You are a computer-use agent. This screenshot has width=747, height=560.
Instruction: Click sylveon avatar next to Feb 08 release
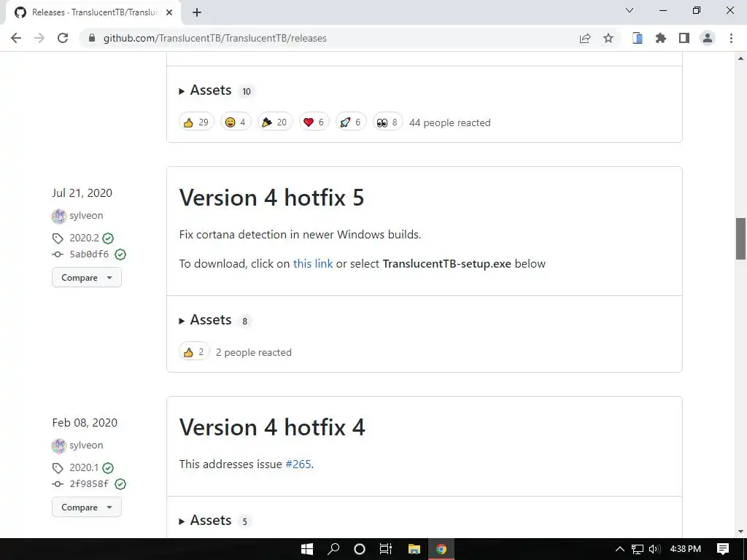pyautogui.click(x=58, y=446)
